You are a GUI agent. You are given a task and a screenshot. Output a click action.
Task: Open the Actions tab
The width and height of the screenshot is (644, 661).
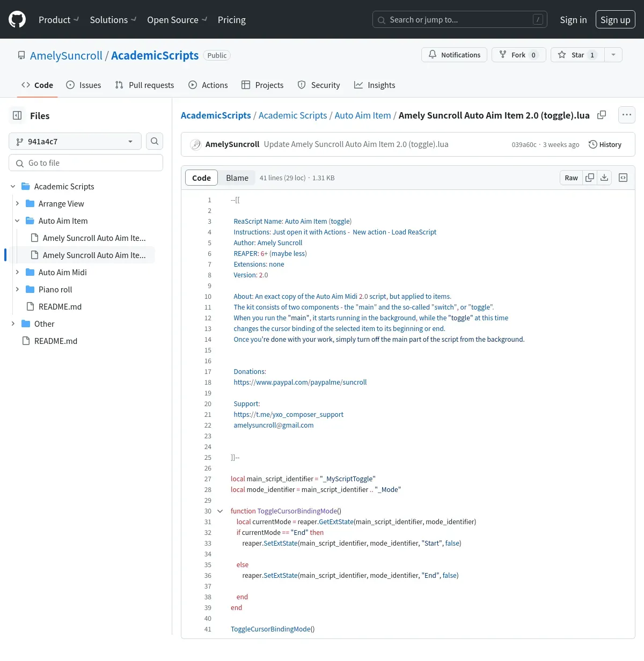208,85
